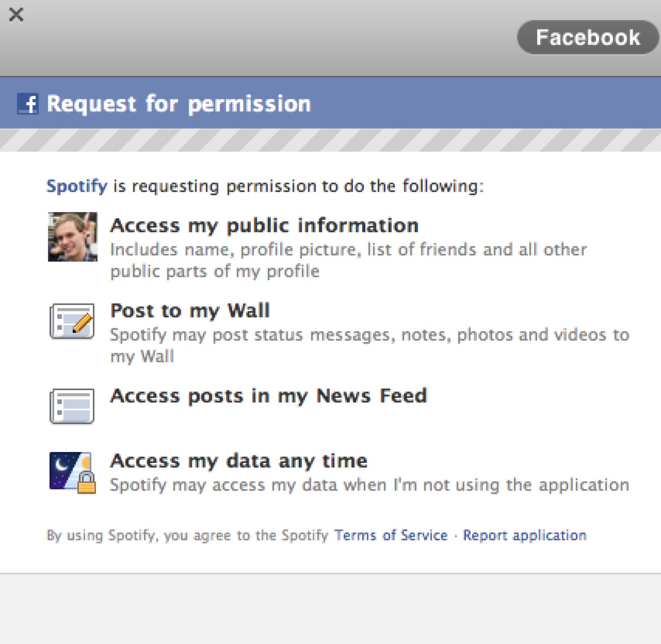661x644 pixels.
Task: Click the user profile picture thumbnail
Action: pyautogui.click(x=73, y=237)
